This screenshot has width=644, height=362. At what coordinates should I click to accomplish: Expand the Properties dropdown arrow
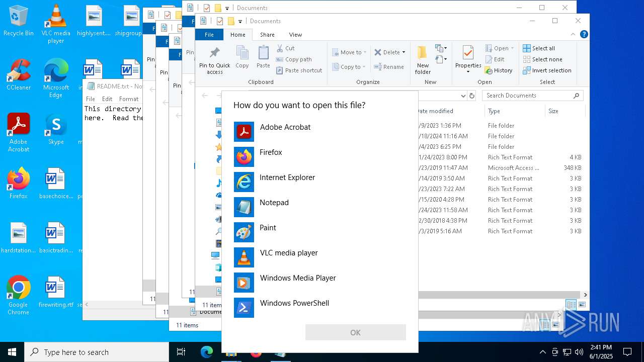tap(468, 72)
